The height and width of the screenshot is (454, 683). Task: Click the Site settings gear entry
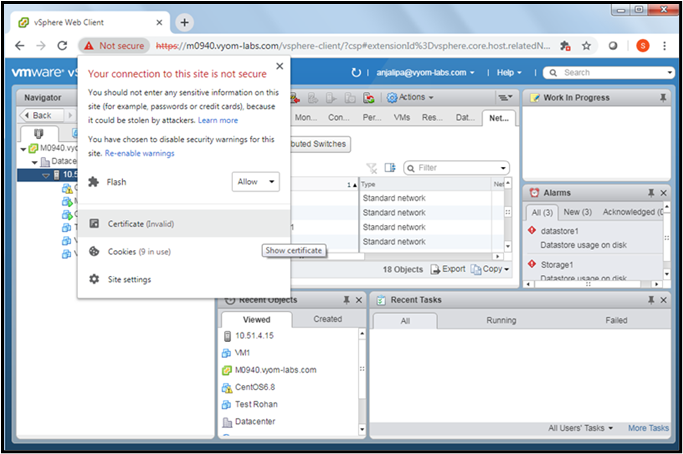coord(129,279)
